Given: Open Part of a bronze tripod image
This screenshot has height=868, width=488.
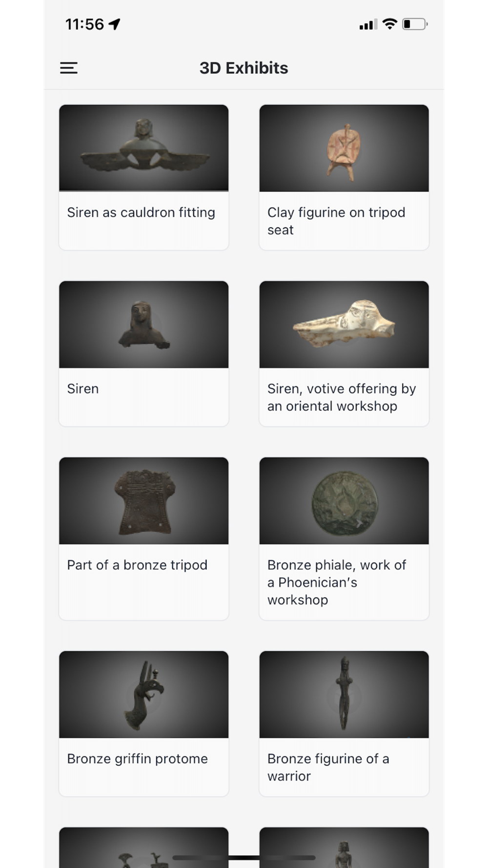Looking at the screenshot, I should [x=144, y=500].
